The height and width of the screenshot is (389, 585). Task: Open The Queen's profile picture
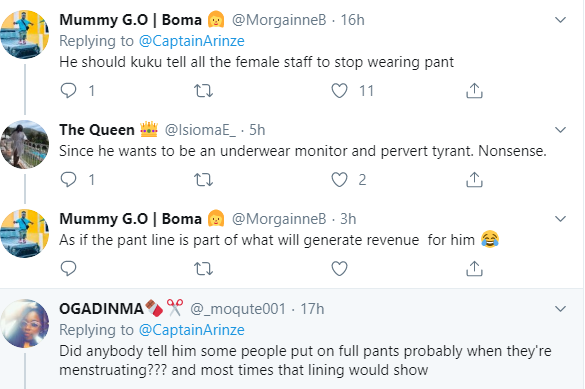[25, 144]
